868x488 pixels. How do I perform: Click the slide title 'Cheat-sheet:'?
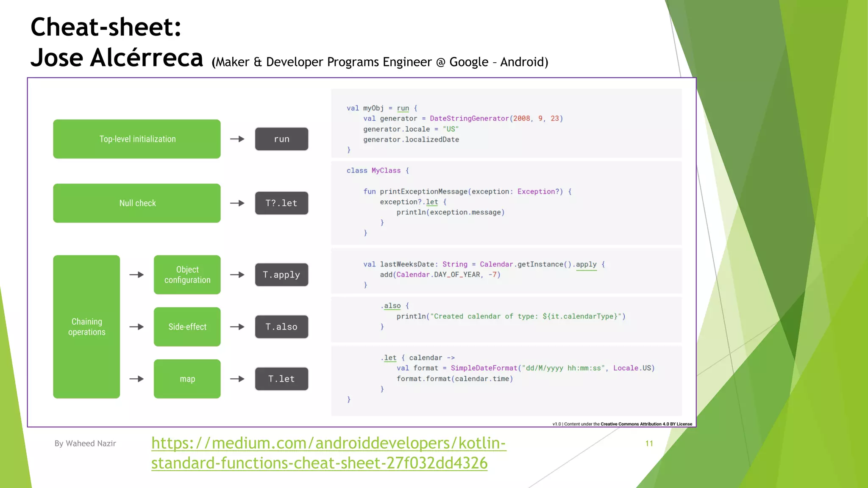pos(106,27)
